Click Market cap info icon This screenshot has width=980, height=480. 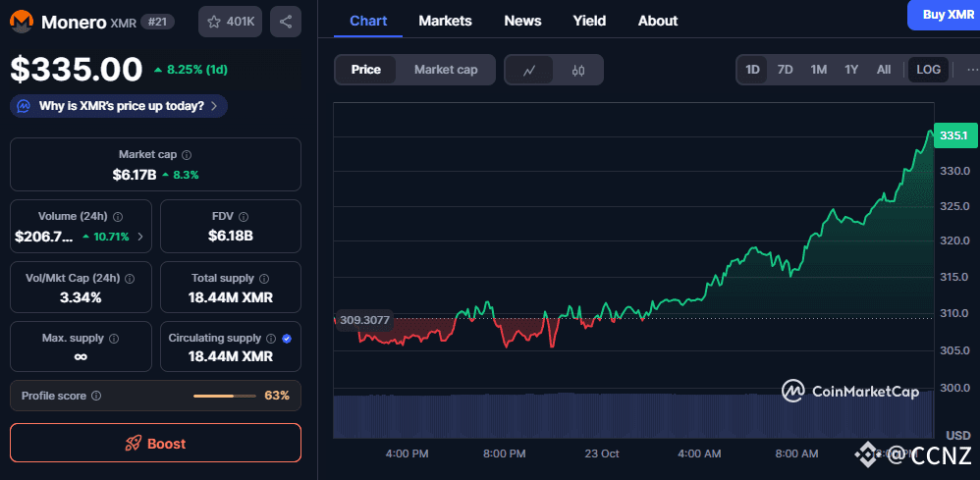point(187,155)
